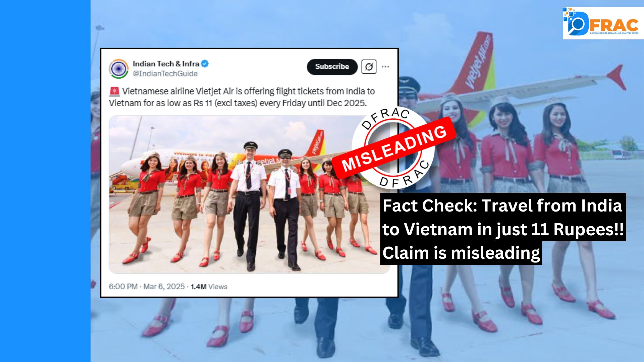Click the Fact Check headline text
644x362 pixels.
502,205
